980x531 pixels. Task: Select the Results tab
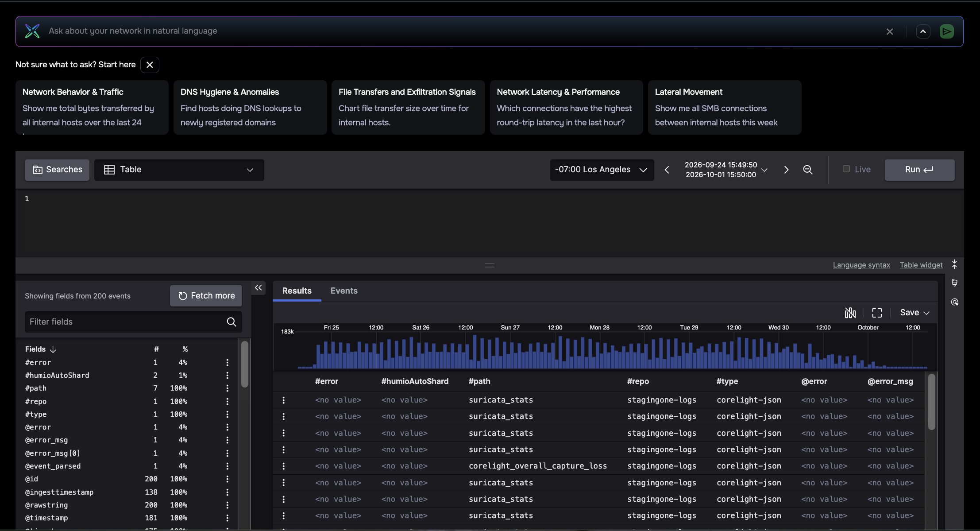[297, 291]
